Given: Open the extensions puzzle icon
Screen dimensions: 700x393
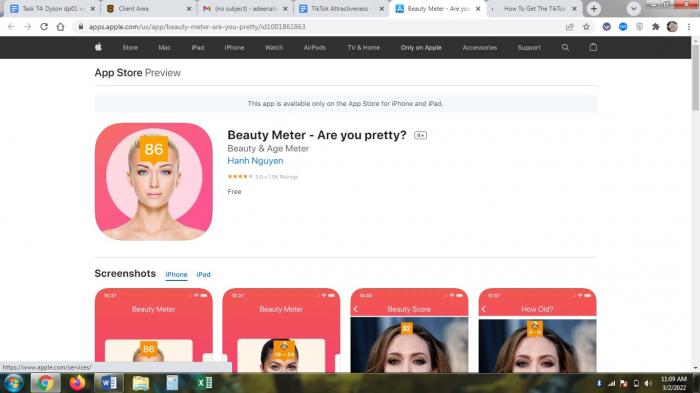Looking at the screenshot, I should (655, 27).
